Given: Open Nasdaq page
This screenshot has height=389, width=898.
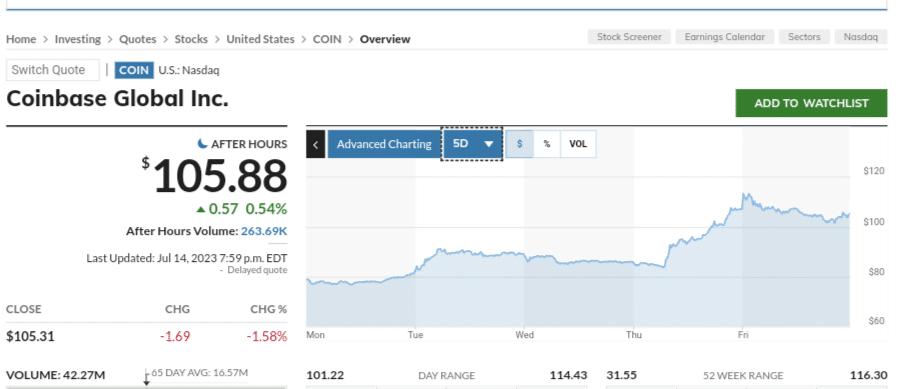Looking at the screenshot, I should click(x=860, y=37).
